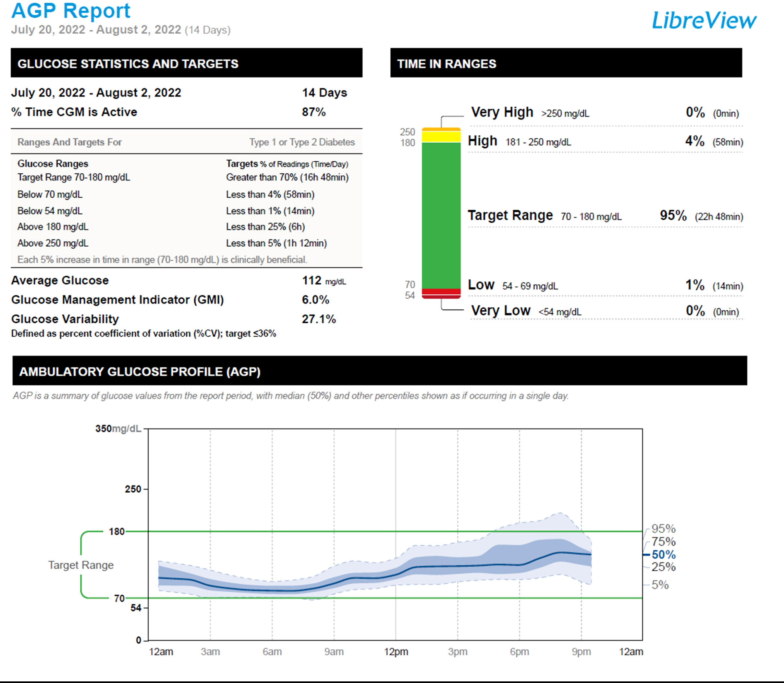Viewport: 784px width, 683px height.
Task: Click 'Greater than 70% (16h 48min)' target
Action: click(x=287, y=177)
